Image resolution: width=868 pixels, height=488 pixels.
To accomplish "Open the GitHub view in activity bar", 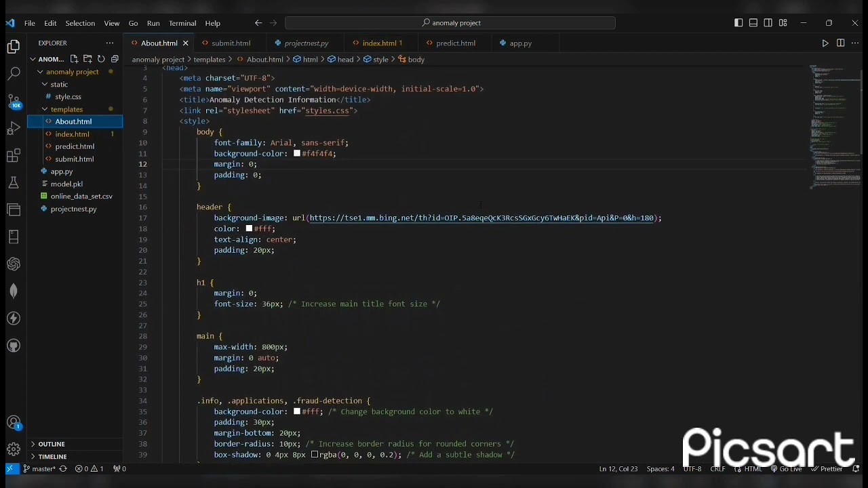I will pos(14,346).
